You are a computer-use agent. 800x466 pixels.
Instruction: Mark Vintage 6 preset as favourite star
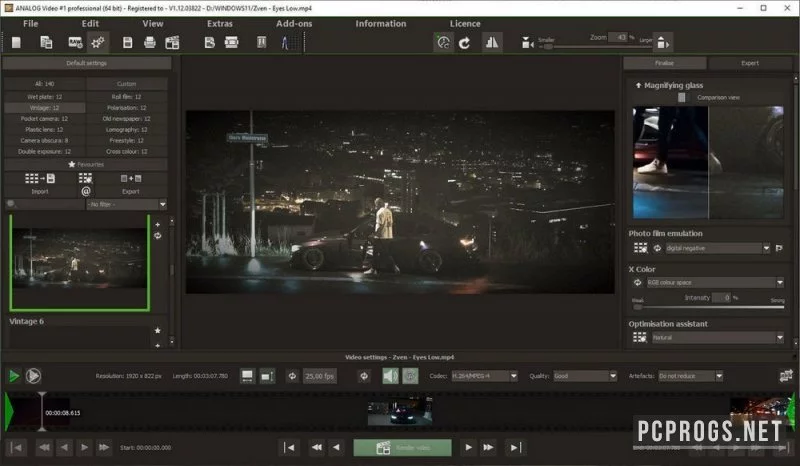[158, 331]
